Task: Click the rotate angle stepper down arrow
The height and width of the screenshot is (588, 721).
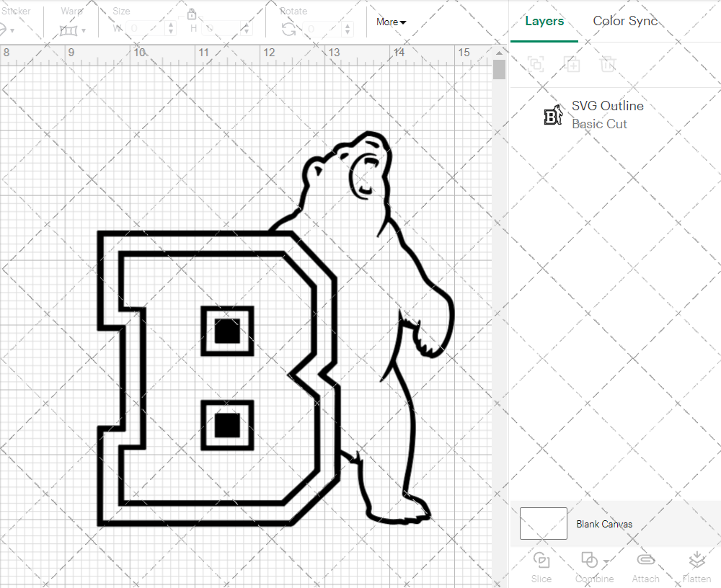Action: 347,32
